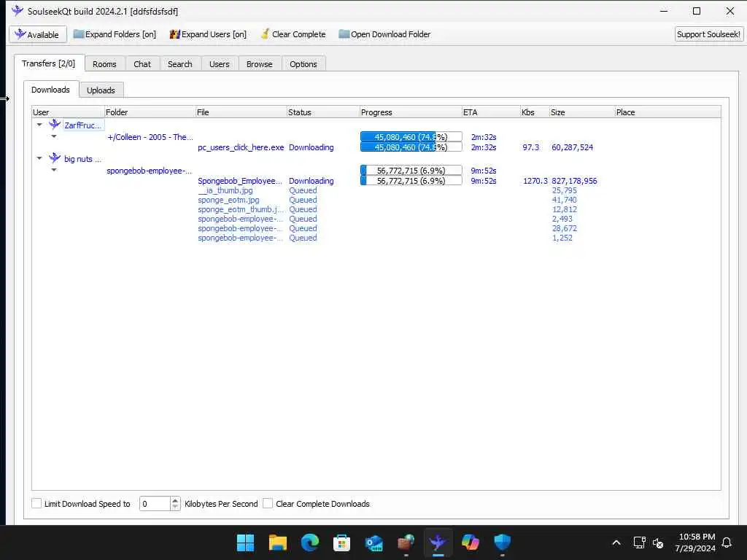
Task: Click the Support Soulseek! button
Action: click(x=708, y=34)
